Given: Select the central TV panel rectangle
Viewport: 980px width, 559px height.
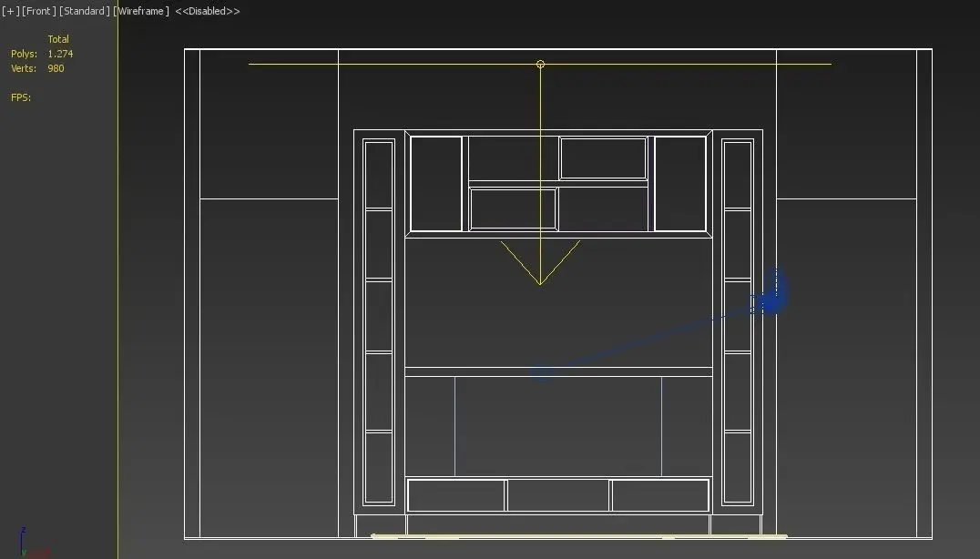Looking at the screenshot, I should click(558, 426).
